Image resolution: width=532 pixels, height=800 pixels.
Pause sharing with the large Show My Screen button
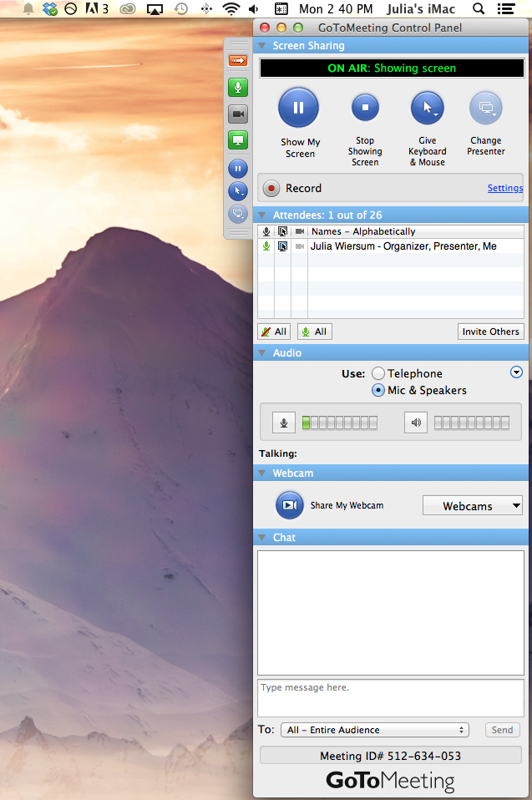[298, 108]
